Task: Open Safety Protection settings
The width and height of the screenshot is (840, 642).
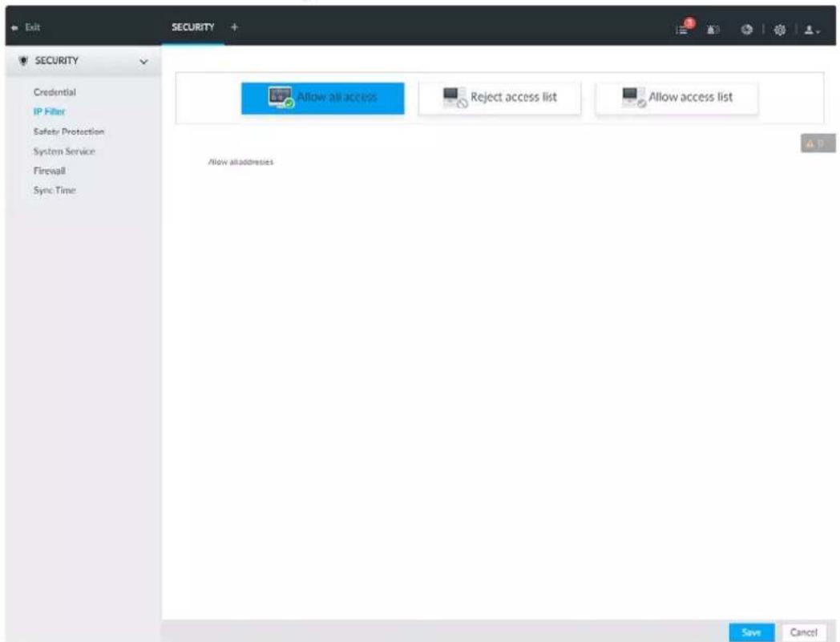Action: pos(69,131)
